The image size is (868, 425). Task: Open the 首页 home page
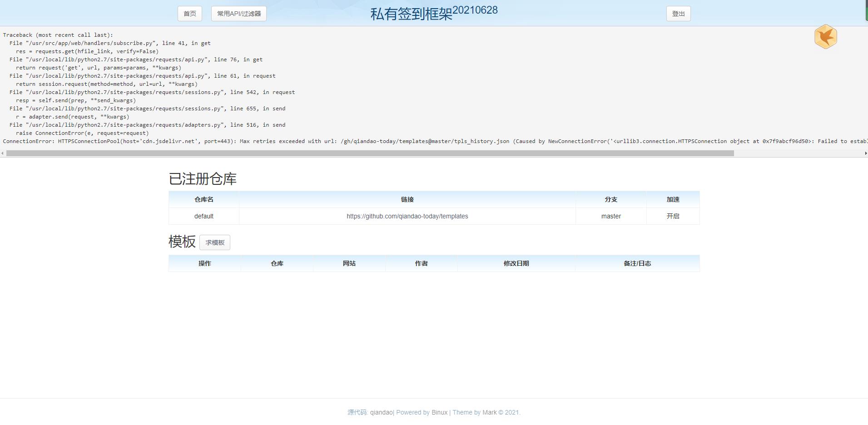(189, 13)
